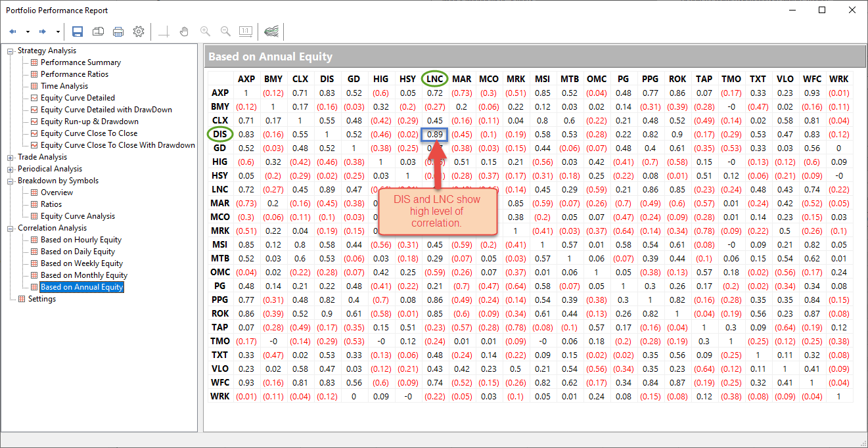868x448 pixels.
Task: Click the WRK column header
Action: 839,79
